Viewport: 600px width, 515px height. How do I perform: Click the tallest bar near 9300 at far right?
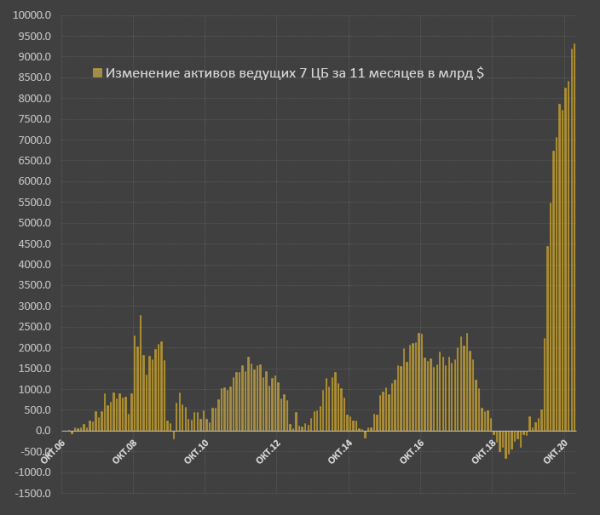(574, 238)
